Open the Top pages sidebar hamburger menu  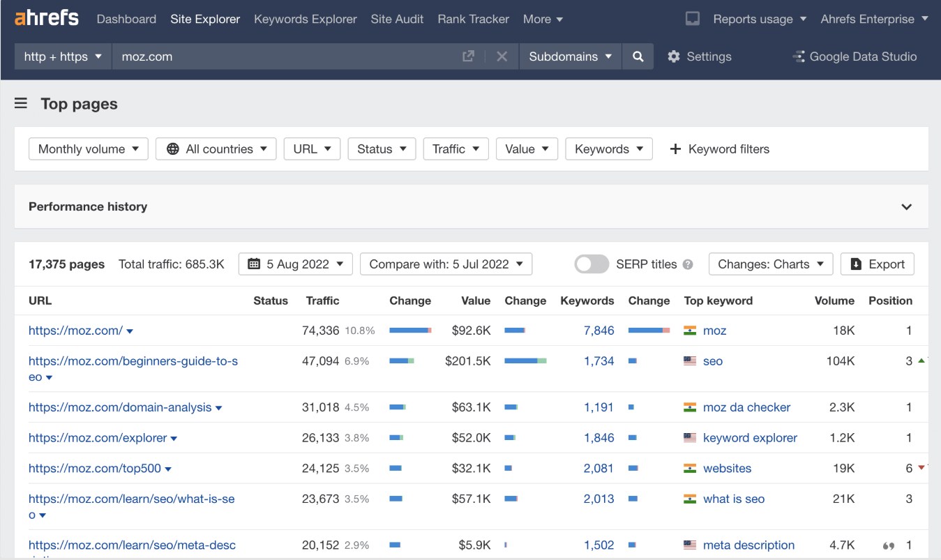20,103
